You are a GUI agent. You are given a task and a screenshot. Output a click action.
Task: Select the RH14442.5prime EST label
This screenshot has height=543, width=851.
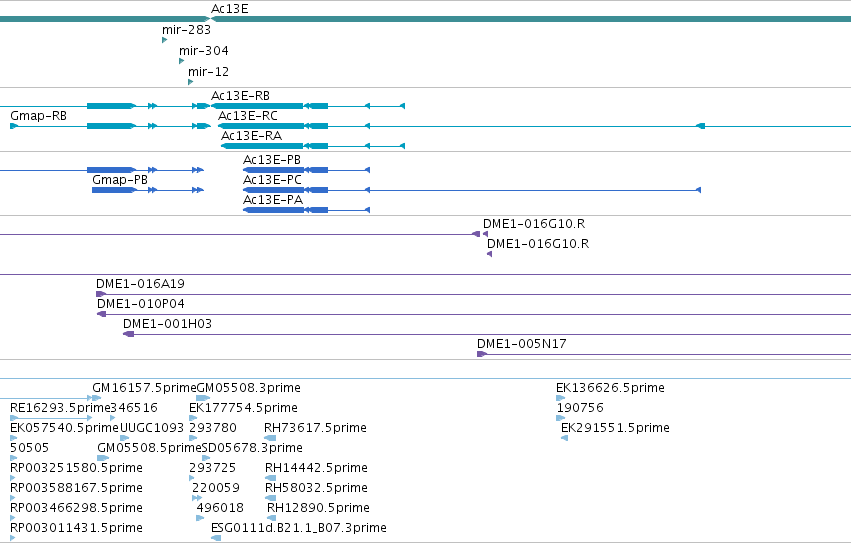click(x=316, y=468)
